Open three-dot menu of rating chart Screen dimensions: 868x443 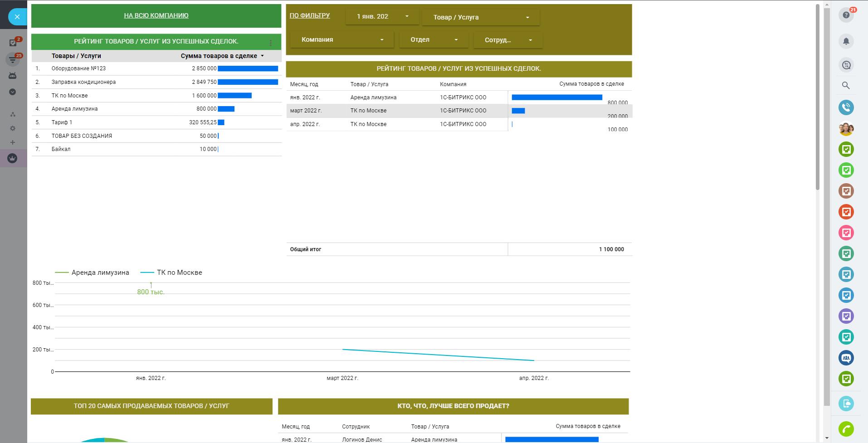click(271, 43)
